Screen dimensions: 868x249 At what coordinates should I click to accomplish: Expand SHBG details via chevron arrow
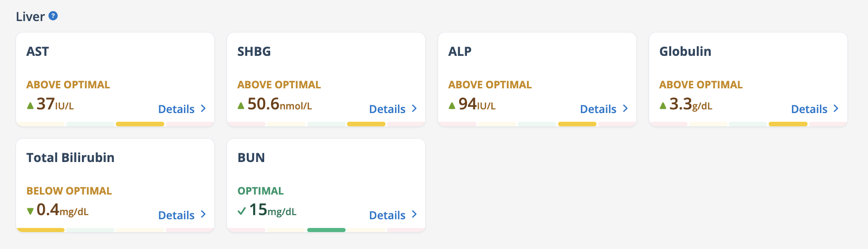coord(414,108)
